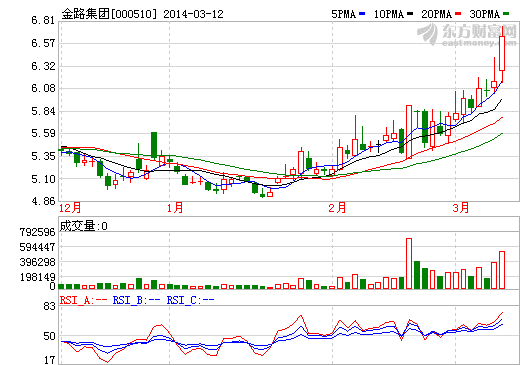Click the 5PMA legend text

point(344,14)
